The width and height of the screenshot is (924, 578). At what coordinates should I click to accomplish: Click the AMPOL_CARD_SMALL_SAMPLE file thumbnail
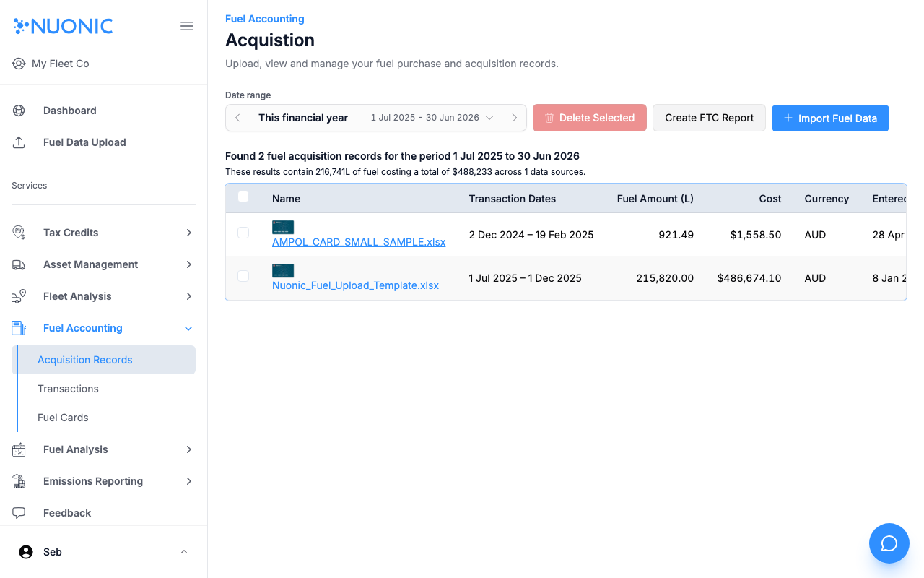(283, 227)
